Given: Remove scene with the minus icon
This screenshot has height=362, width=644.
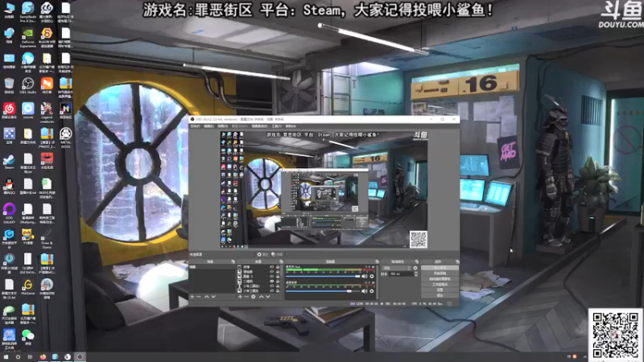Looking at the screenshot, I should tap(199, 296).
